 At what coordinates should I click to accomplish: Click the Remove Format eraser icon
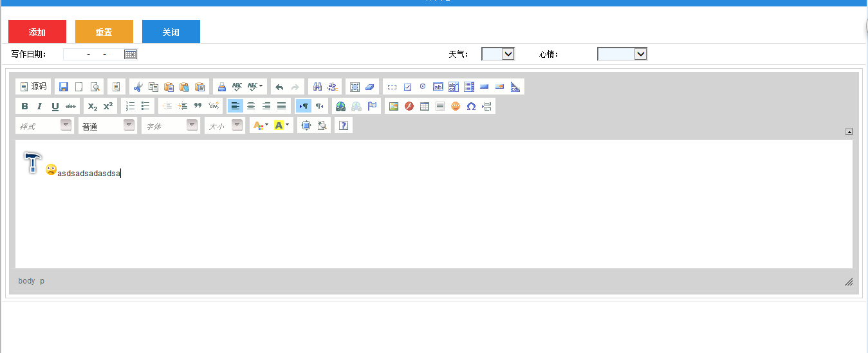(x=369, y=87)
